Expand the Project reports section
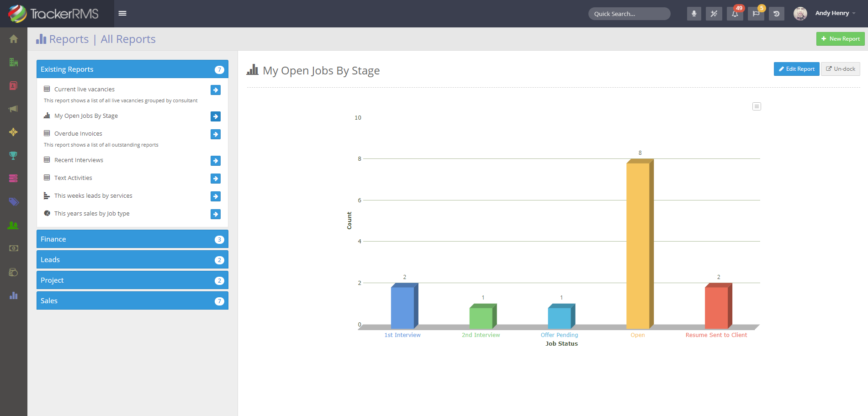868x416 pixels. pyautogui.click(x=132, y=280)
